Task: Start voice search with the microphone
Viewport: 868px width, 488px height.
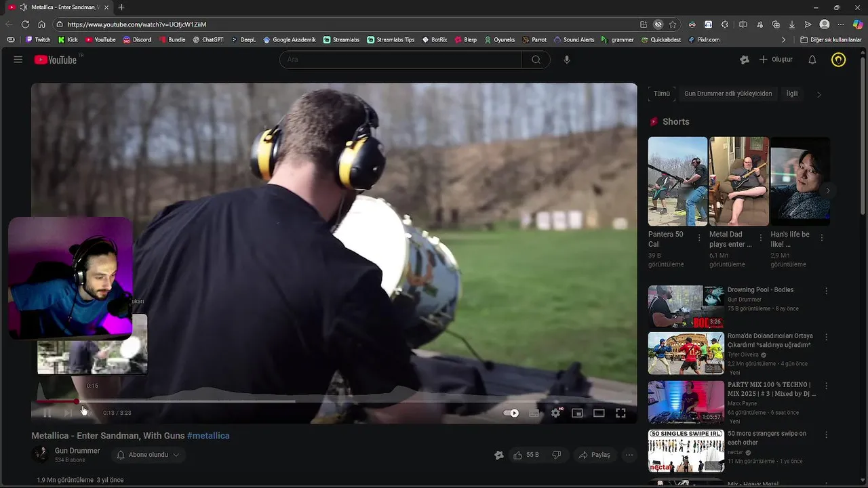Action: [x=567, y=60]
